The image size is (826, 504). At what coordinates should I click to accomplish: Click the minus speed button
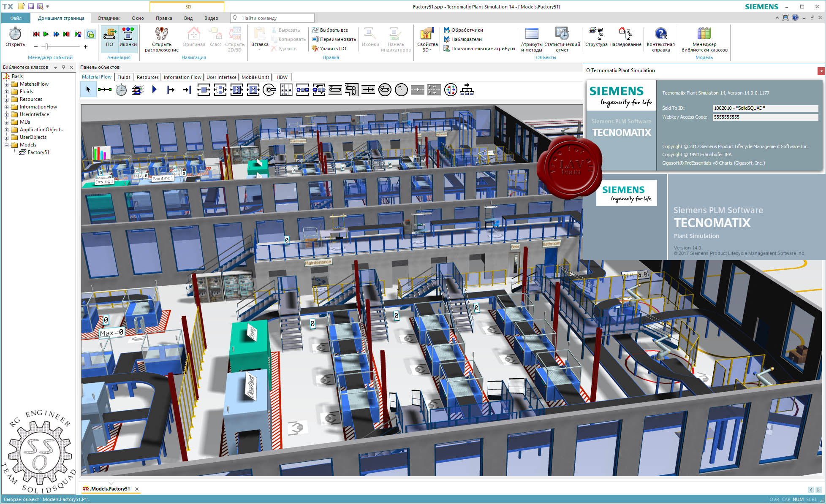click(36, 47)
